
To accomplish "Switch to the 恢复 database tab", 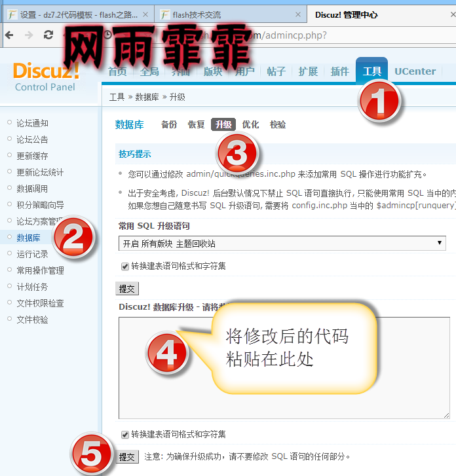I will click(x=197, y=124).
